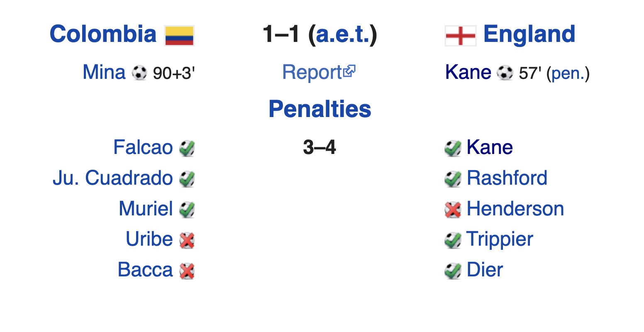Click the green check icon beside Rashford
The height and width of the screenshot is (332, 644).
tap(453, 179)
